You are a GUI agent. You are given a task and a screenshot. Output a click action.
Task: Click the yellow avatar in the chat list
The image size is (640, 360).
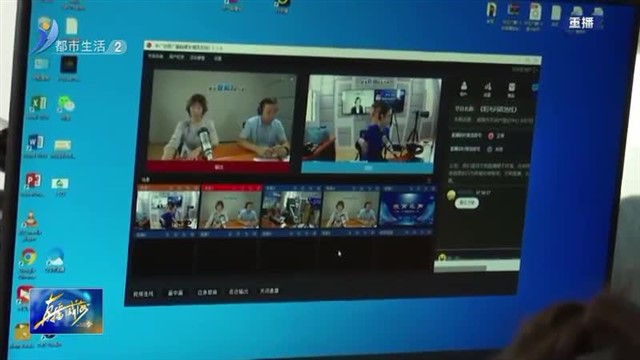tap(451, 195)
